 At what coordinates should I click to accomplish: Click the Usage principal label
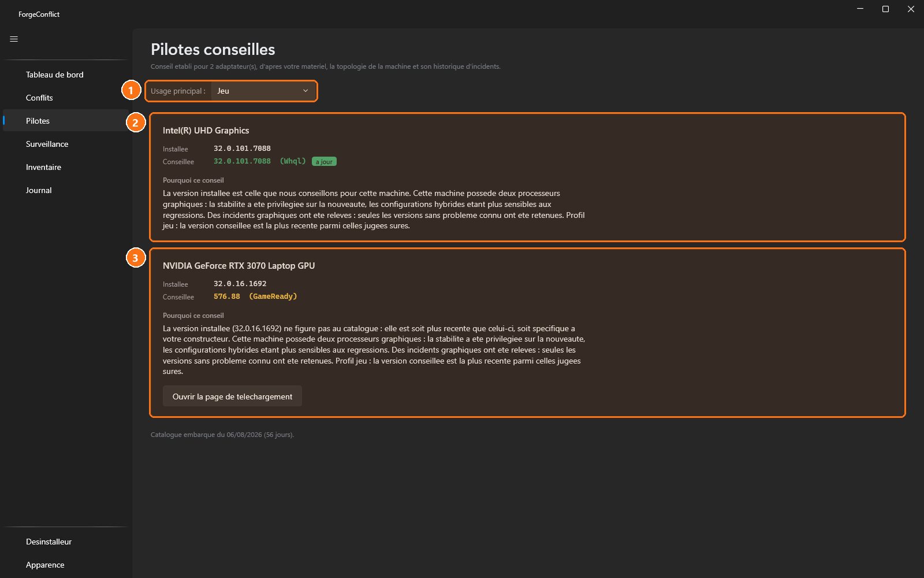tap(178, 91)
